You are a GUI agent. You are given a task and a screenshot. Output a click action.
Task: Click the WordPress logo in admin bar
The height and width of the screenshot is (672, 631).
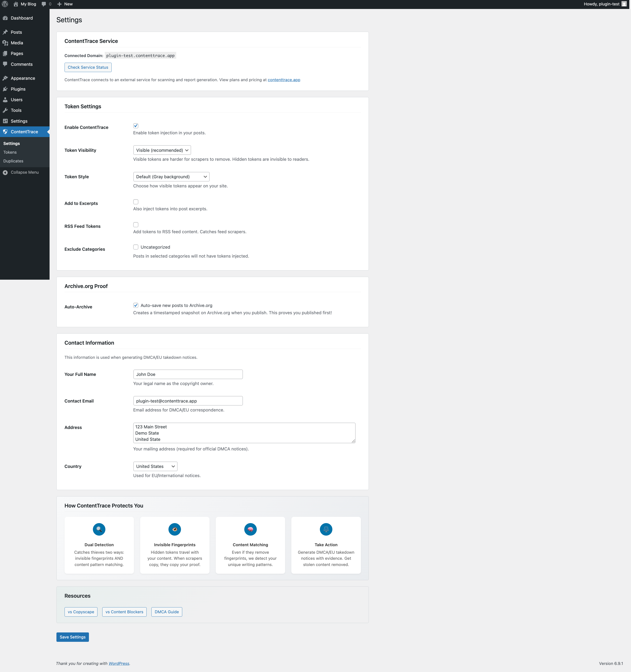[5, 4]
